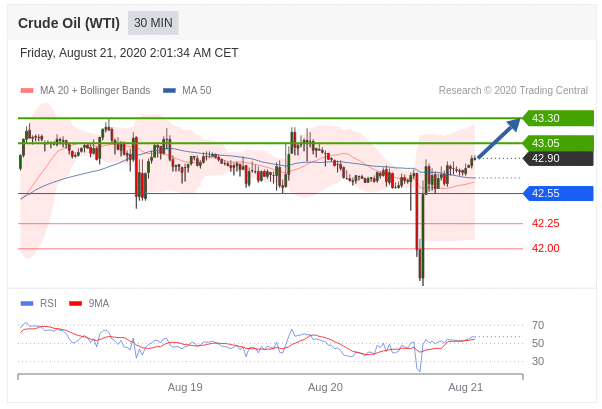Select the chart timestamp Friday, August 21, 2020
Screen dimensions: 602x409
pyautogui.click(x=129, y=53)
